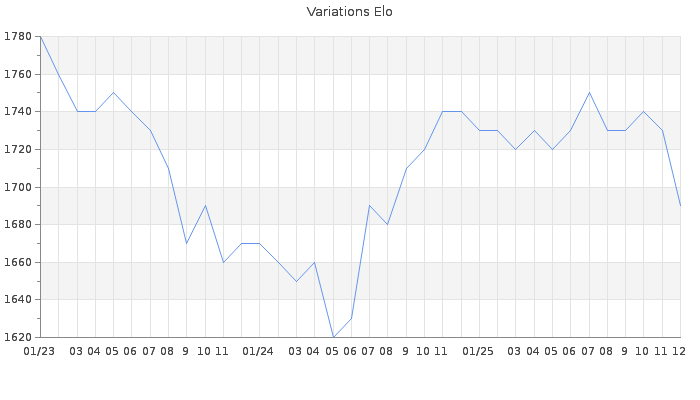Select the 01/24 x-axis date label

click(x=258, y=351)
